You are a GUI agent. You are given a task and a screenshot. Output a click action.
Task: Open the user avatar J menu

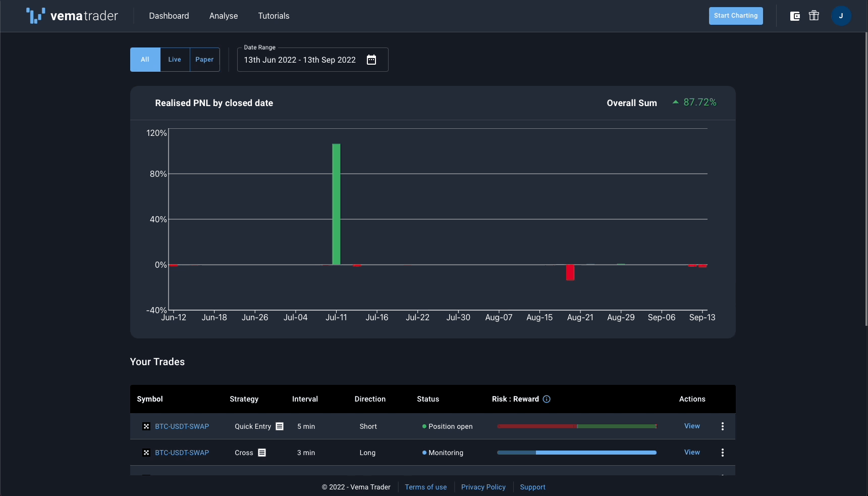(x=841, y=16)
